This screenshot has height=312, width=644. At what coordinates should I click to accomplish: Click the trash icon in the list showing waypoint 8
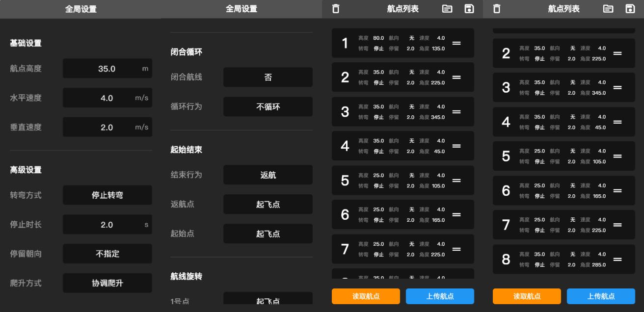[x=497, y=9]
